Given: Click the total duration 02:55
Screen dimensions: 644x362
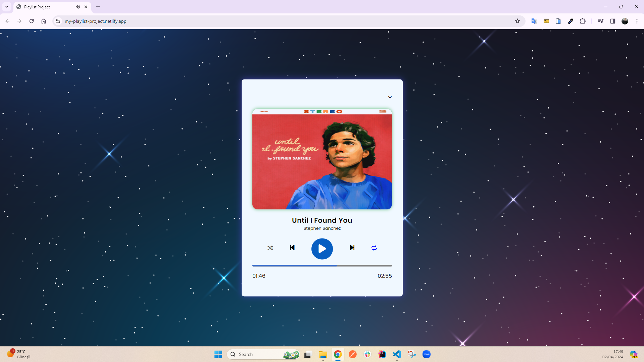Looking at the screenshot, I should [x=385, y=276].
